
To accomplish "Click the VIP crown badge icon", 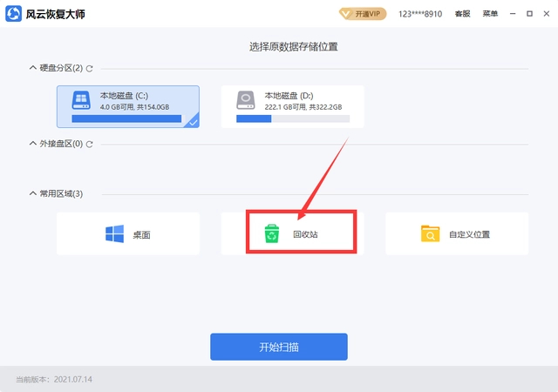I will point(345,14).
